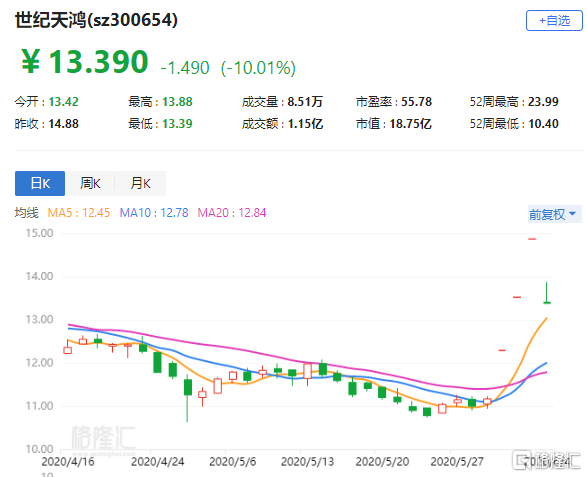This screenshot has height=477, width=587.
Task: Click the 15.00 y-axis label
Action: [x=39, y=233]
